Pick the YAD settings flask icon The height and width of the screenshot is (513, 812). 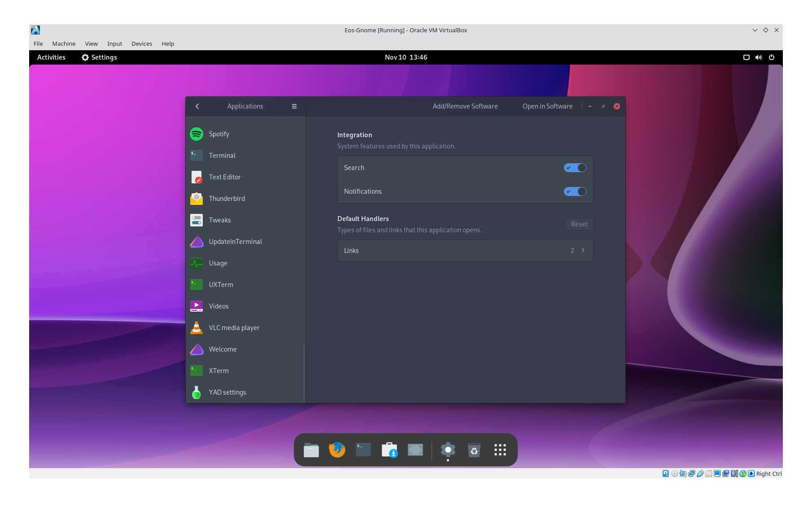[196, 392]
